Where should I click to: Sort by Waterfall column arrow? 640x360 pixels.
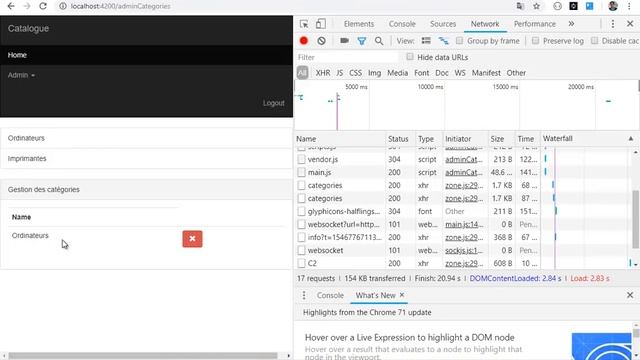(631, 139)
